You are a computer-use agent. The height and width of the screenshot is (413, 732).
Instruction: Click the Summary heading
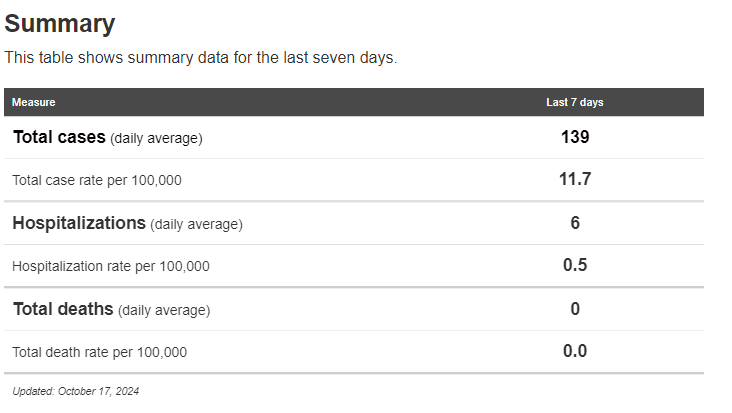(60, 24)
